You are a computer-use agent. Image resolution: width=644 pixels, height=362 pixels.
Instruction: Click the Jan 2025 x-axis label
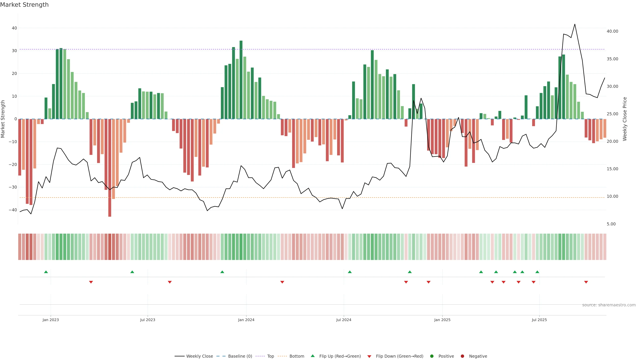pyautogui.click(x=442, y=320)
